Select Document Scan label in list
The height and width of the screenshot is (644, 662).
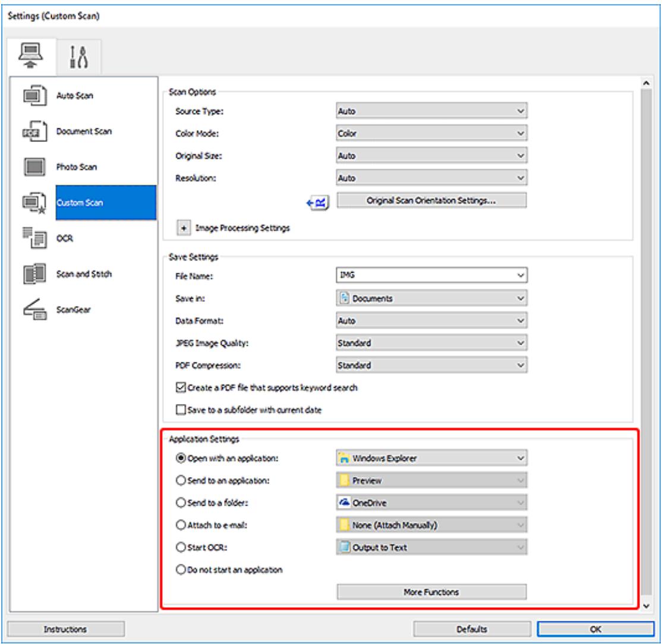84,131
